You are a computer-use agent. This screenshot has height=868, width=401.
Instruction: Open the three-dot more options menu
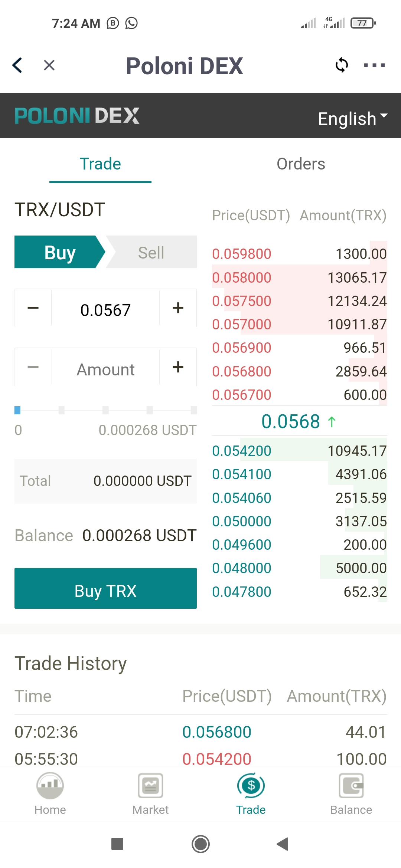point(374,65)
